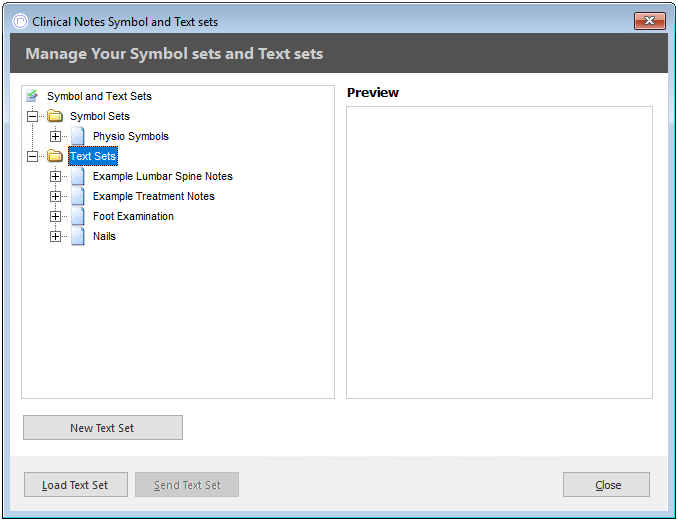Expand the Nails text set

click(55, 237)
